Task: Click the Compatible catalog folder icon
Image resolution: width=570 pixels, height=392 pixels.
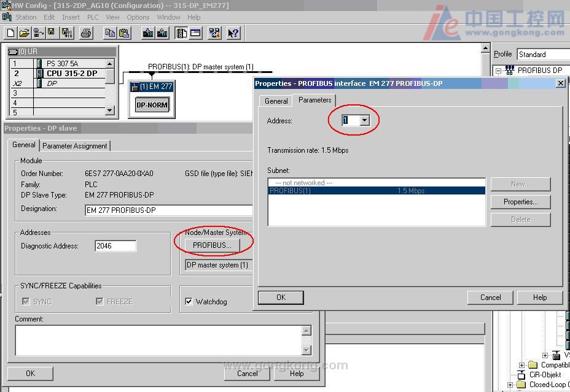Action: pyautogui.click(x=533, y=365)
